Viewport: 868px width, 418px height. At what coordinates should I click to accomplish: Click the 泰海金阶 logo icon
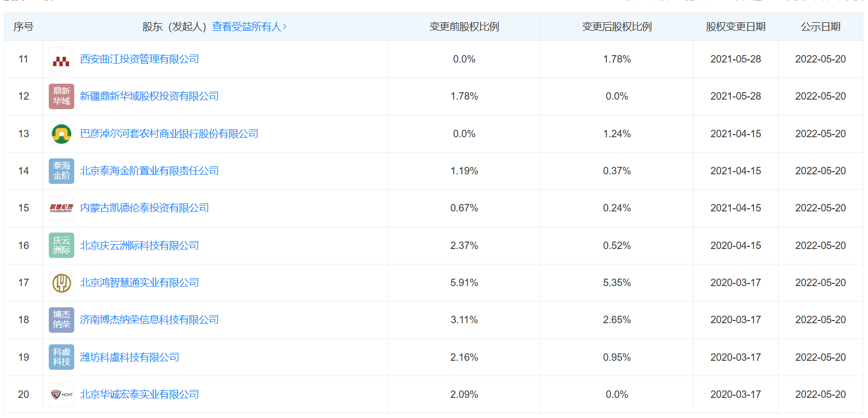(x=62, y=171)
